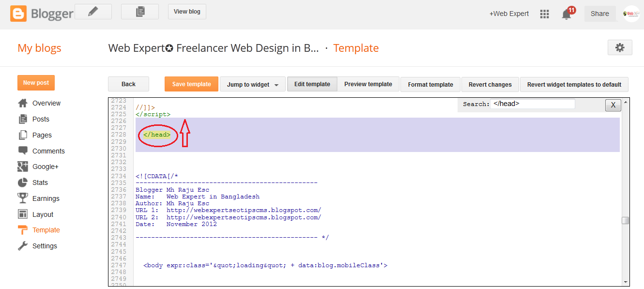Open Pages section
The height and width of the screenshot is (289, 644).
click(x=42, y=135)
